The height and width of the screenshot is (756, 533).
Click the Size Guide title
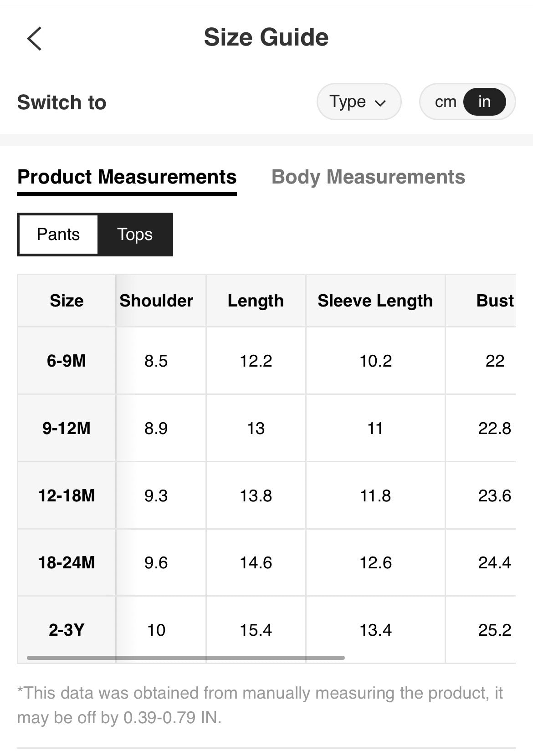[266, 37]
